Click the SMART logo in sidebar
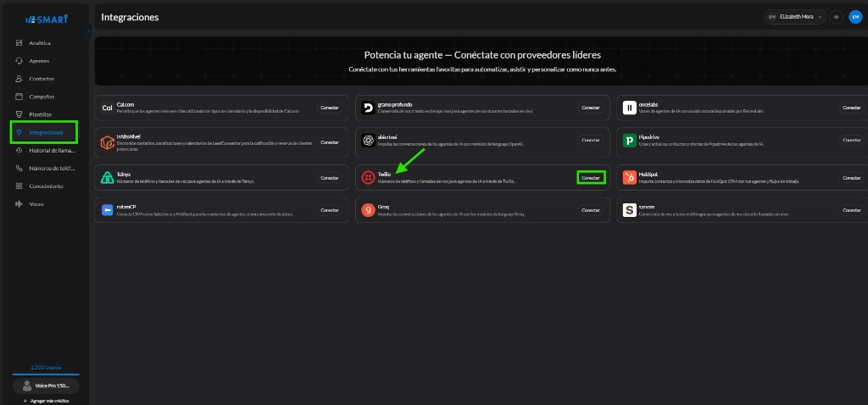The image size is (868, 405). pos(47,19)
